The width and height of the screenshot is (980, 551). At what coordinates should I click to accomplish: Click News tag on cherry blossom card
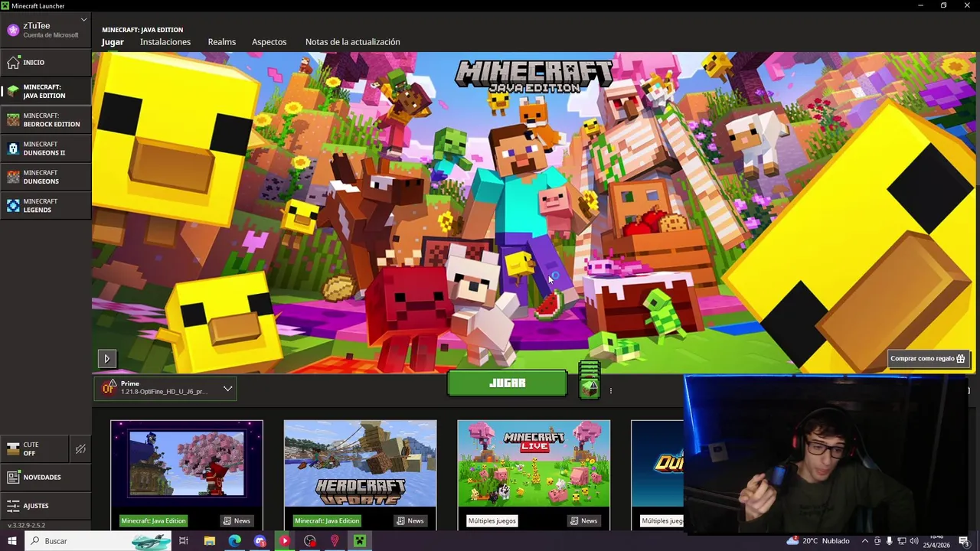coord(237,520)
